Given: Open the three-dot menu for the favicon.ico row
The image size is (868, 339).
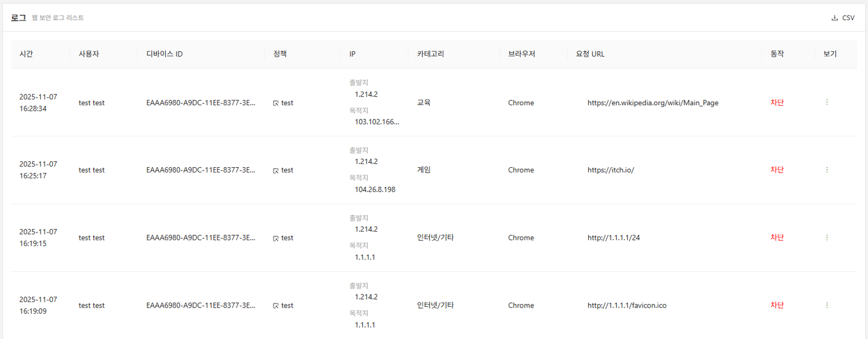Looking at the screenshot, I should (827, 305).
